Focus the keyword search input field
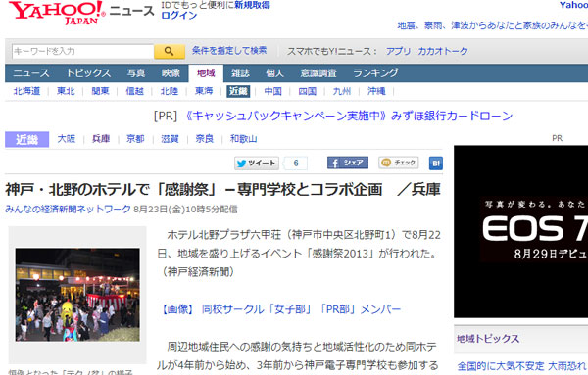588x375 pixels. (83, 51)
